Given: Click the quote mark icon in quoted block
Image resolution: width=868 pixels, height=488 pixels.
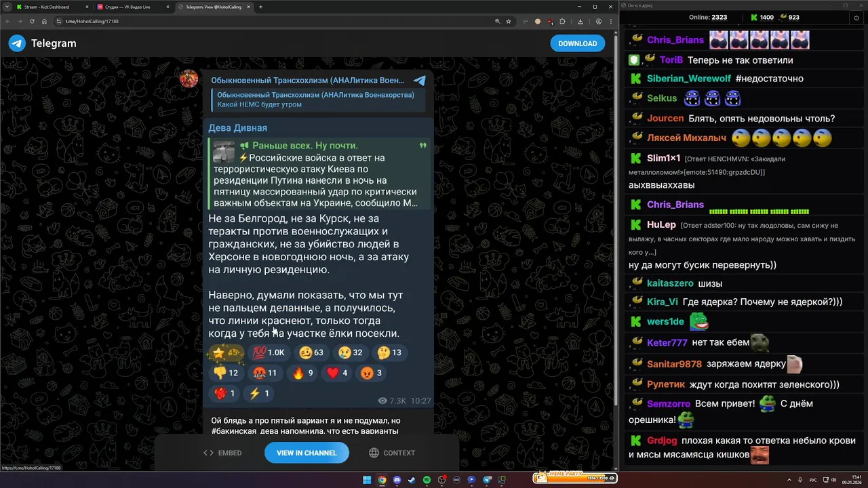Looking at the screenshot, I should (423, 146).
